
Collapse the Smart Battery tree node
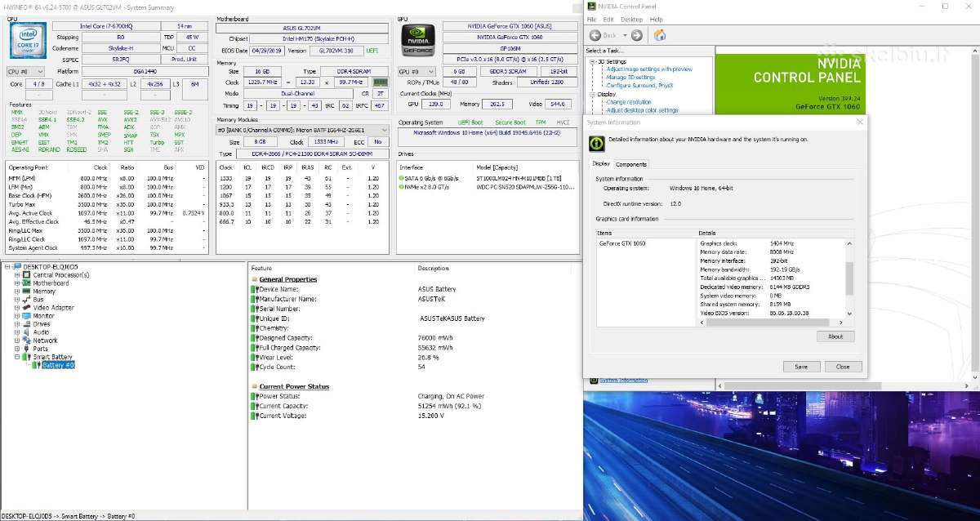(17, 357)
